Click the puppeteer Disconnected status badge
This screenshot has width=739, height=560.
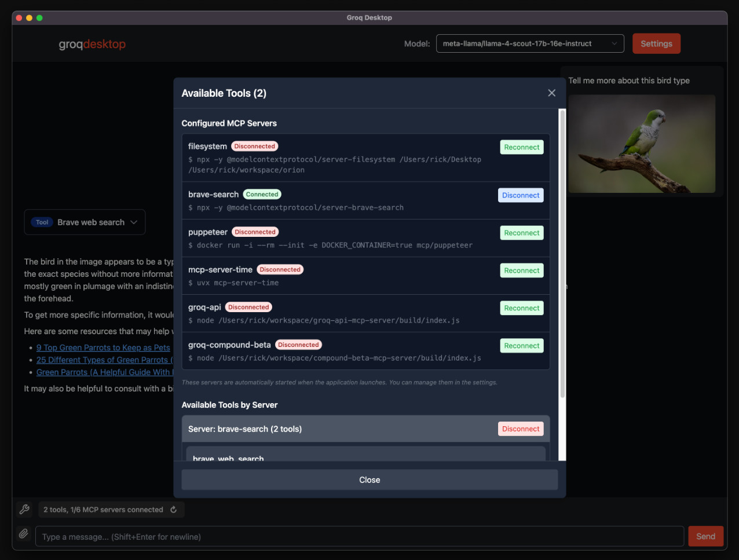(255, 232)
